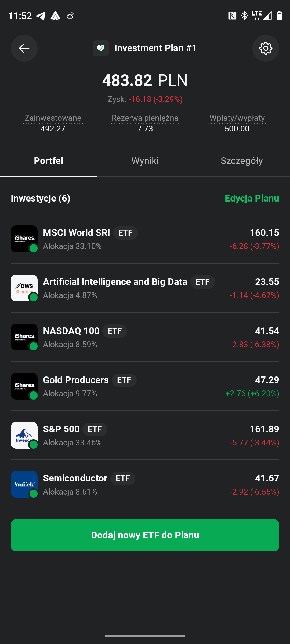The height and width of the screenshot is (644, 290).
Task: Tap the iShares logo for MSCI World SRI
Action: click(x=24, y=239)
